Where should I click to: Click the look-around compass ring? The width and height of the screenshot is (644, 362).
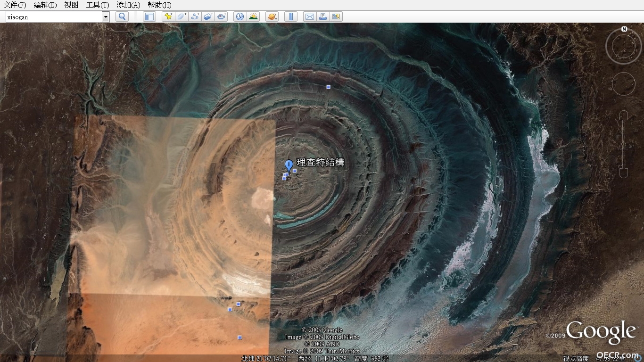coord(624,46)
